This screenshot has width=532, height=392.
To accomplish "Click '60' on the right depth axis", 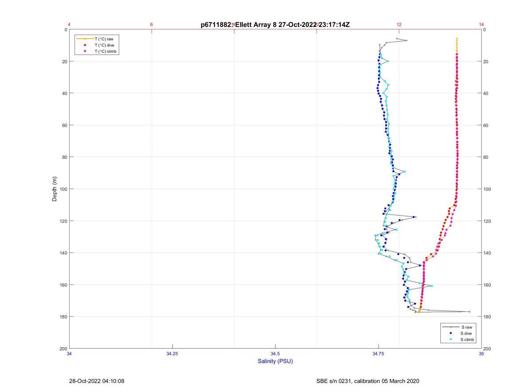I will pos(487,125).
